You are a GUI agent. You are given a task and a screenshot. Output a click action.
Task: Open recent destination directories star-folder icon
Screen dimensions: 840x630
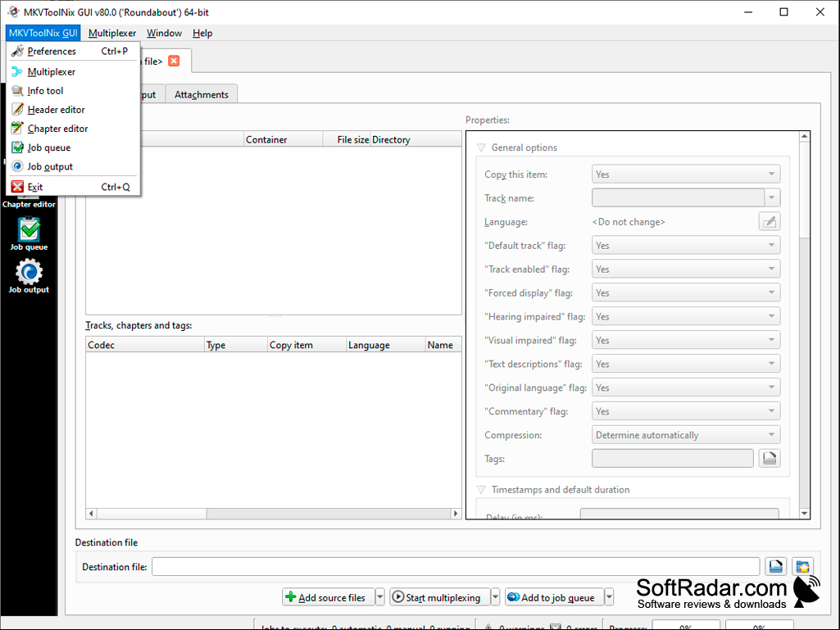[x=802, y=566]
